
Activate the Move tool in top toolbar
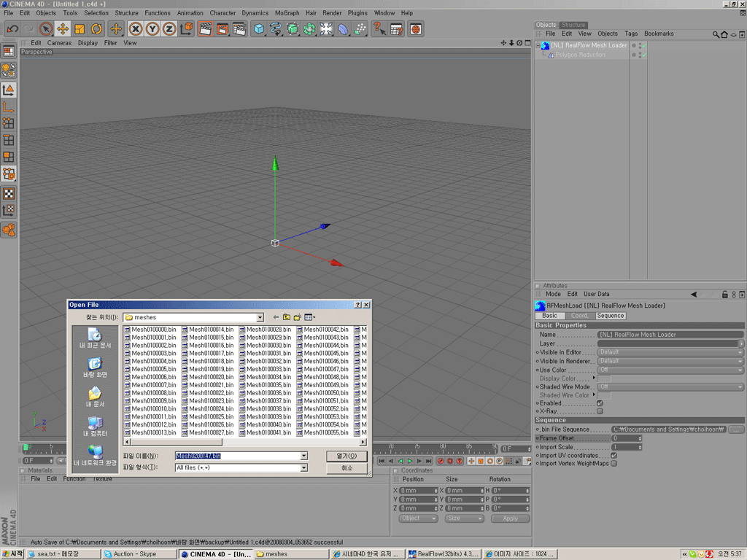[63, 29]
